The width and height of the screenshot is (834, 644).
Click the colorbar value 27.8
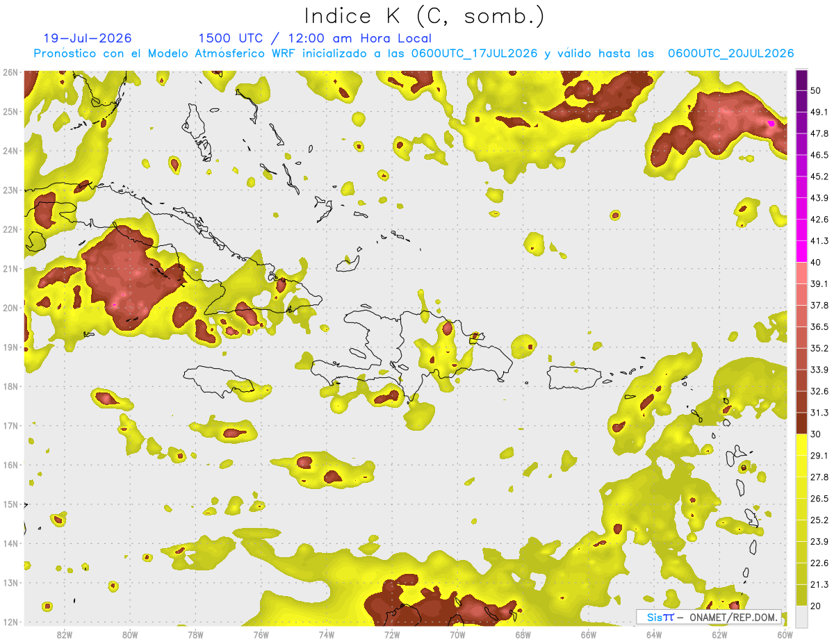819,477
